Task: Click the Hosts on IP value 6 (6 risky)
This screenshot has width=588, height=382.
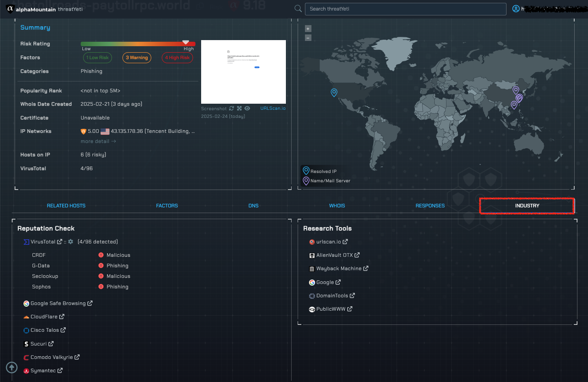Action: point(93,155)
